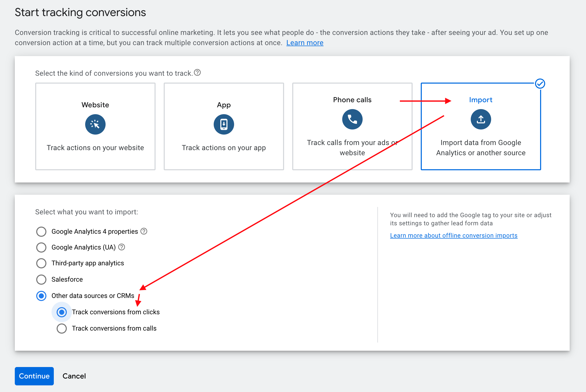Click the blue checkmark on Import card
The height and width of the screenshot is (392, 586).
pos(540,84)
